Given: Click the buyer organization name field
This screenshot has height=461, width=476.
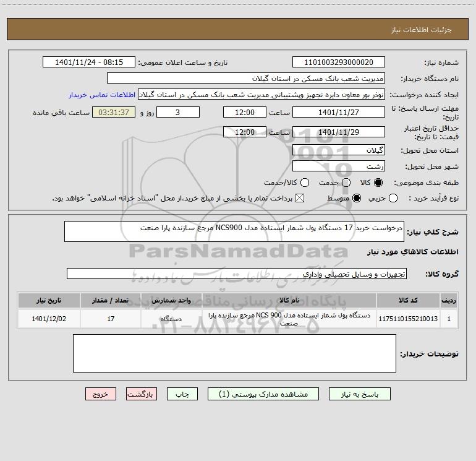Looking at the screenshot, I should [x=246, y=79].
